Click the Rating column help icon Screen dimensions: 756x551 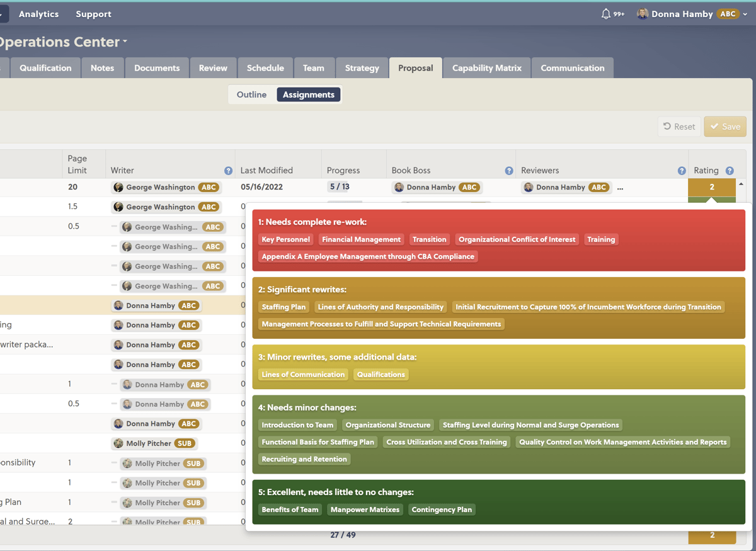point(730,170)
